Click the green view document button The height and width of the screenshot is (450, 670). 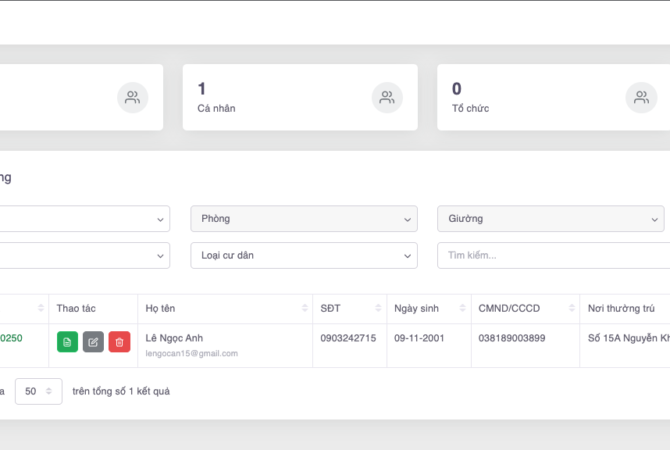point(67,342)
